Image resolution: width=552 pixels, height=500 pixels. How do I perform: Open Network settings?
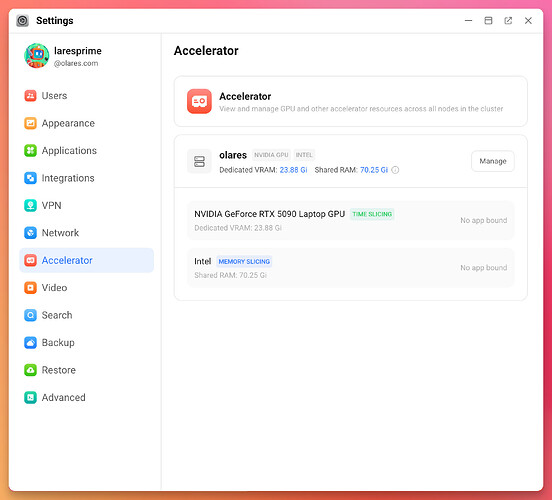(x=87, y=233)
